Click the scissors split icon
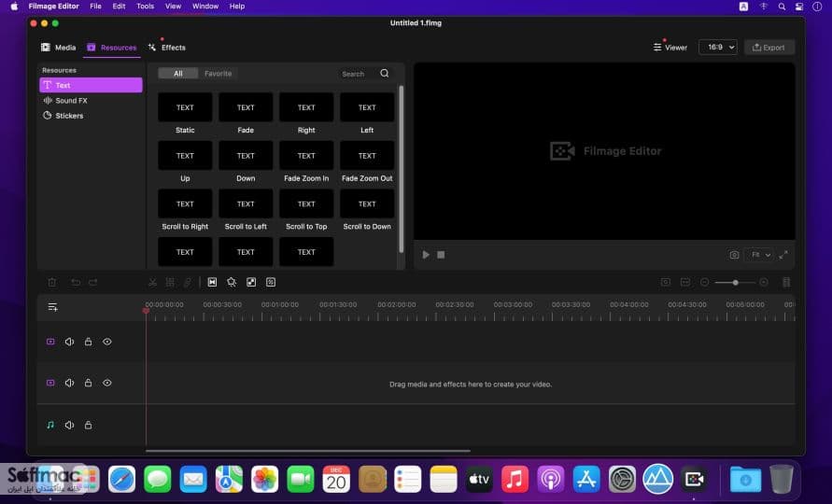 152,282
